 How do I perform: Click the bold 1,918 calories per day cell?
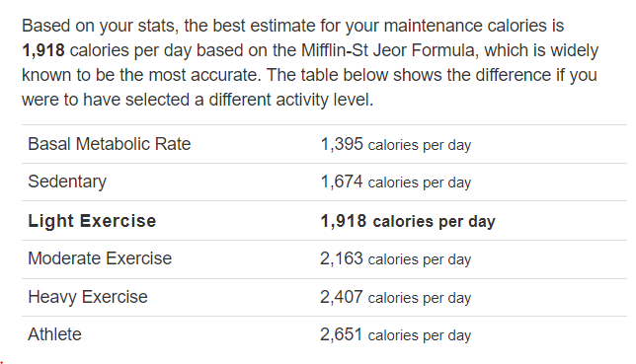click(x=408, y=221)
